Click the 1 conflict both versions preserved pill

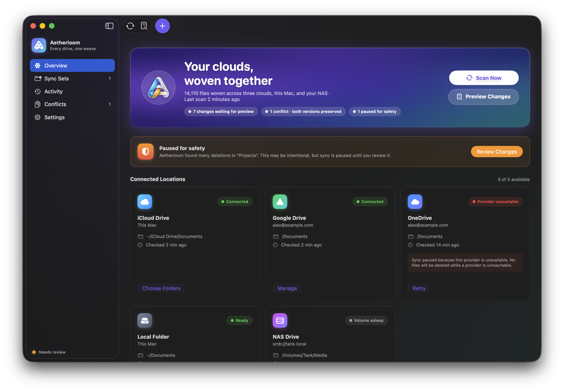[303, 111]
